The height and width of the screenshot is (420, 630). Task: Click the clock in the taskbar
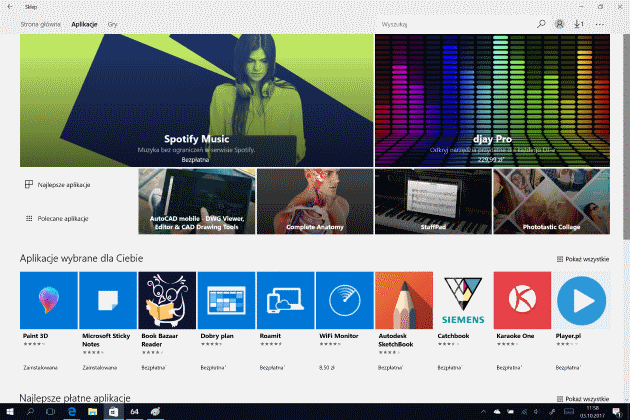pos(592,412)
